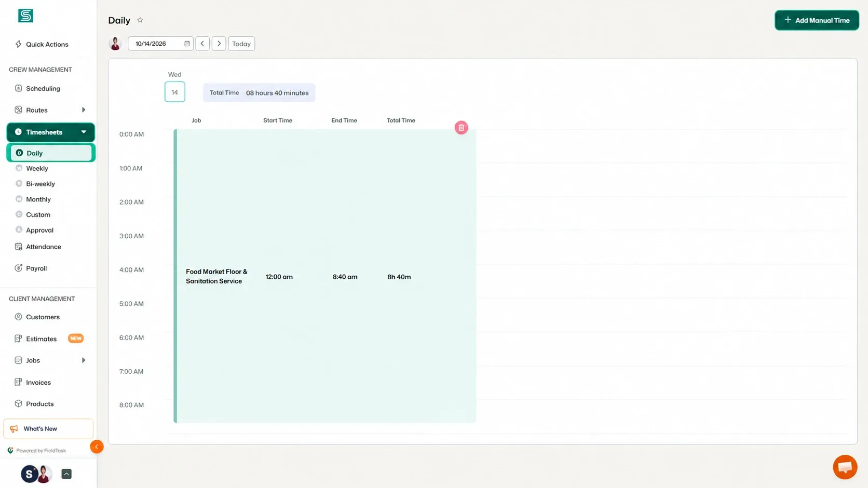
Task: Click the Total Time 08 hours 40 minutes summary
Action: pyautogui.click(x=259, y=92)
